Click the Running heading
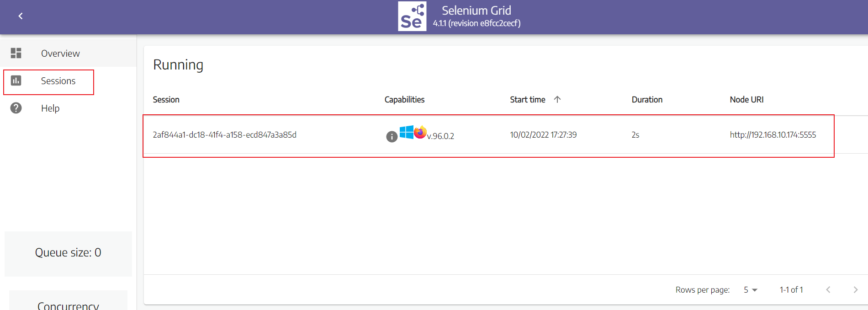 pyautogui.click(x=178, y=65)
